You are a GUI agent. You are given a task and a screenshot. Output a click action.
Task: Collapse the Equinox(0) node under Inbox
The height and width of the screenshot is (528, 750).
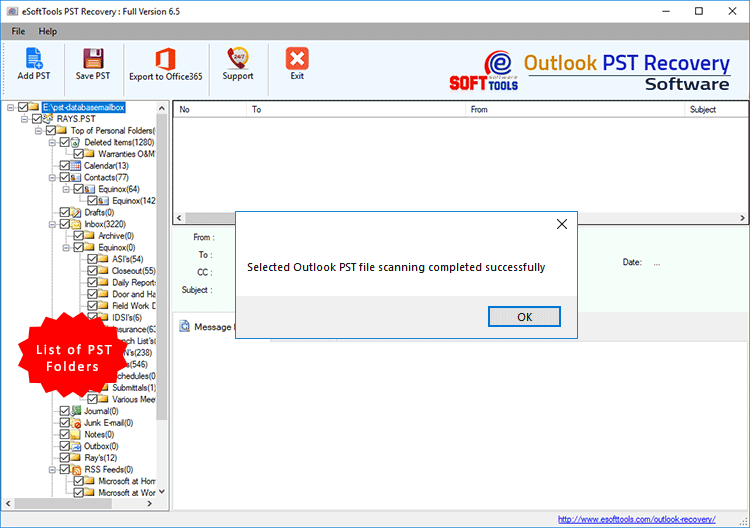pos(66,248)
